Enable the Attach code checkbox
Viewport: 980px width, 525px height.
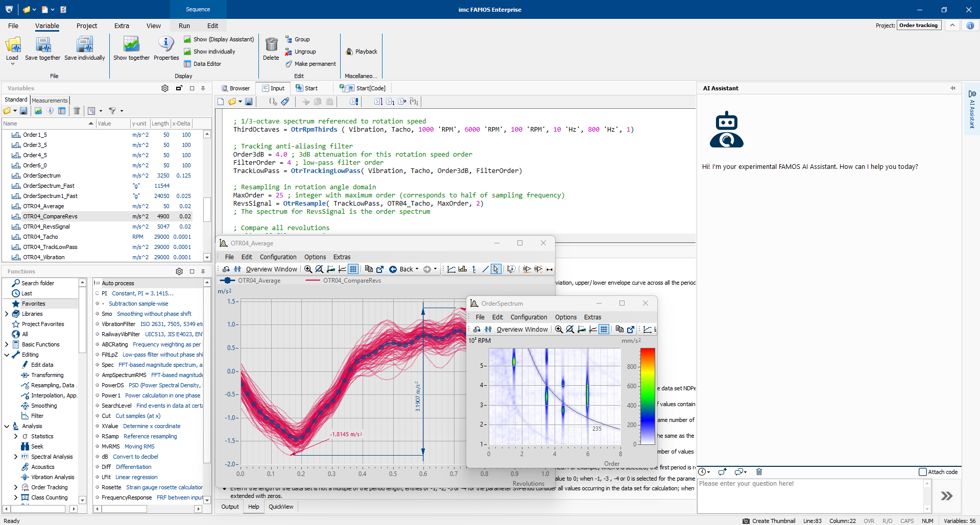[x=922, y=472]
